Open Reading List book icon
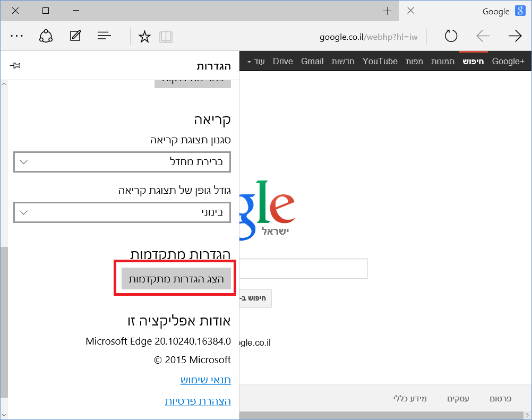The height and width of the screenshot is (420, 532). point(166,36)
